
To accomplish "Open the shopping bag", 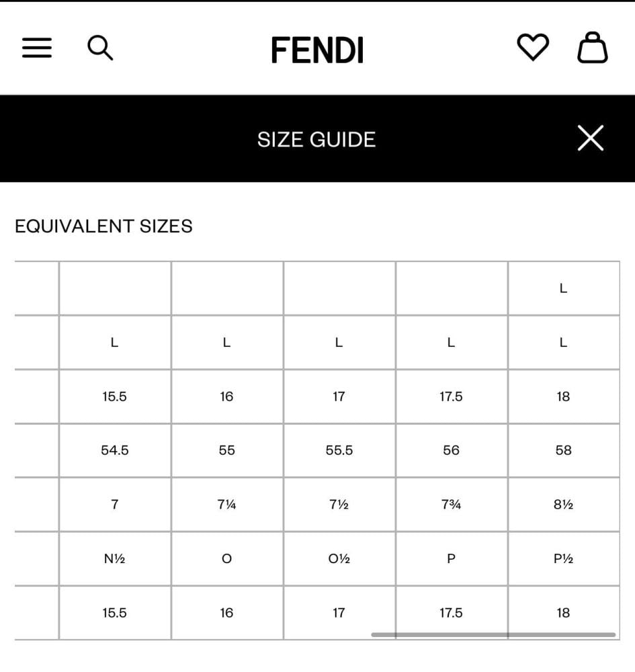I will [x=592, y=48].
